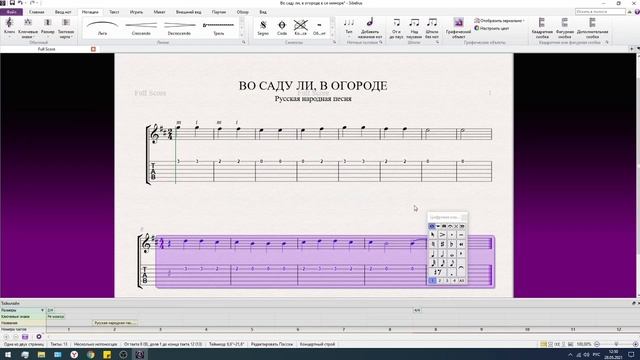Insert the Coda symbol
This screenshot has height=360, width=640.
pos(282,27)
